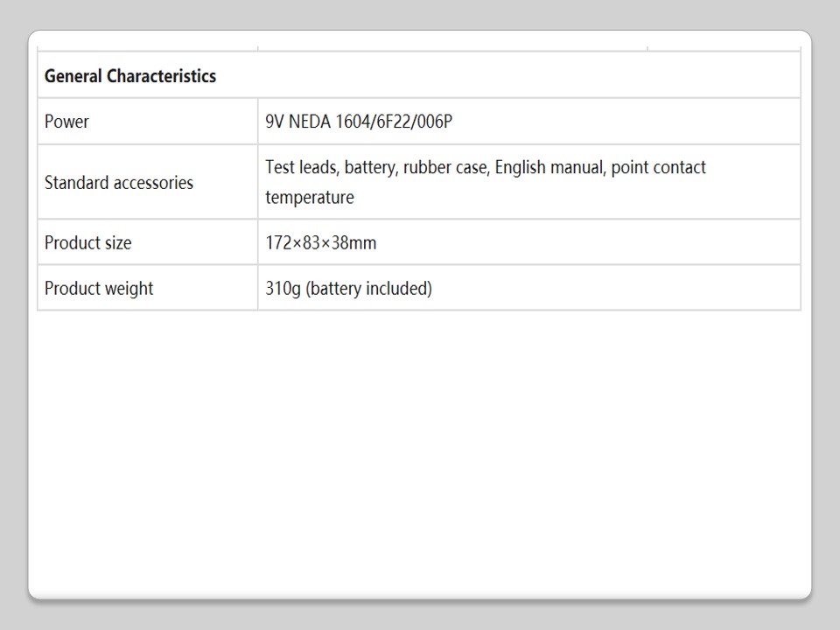Viewport: 840px width, 630px height.
Task: Click the word battery in the accessories list
Action: coord(371,167)
